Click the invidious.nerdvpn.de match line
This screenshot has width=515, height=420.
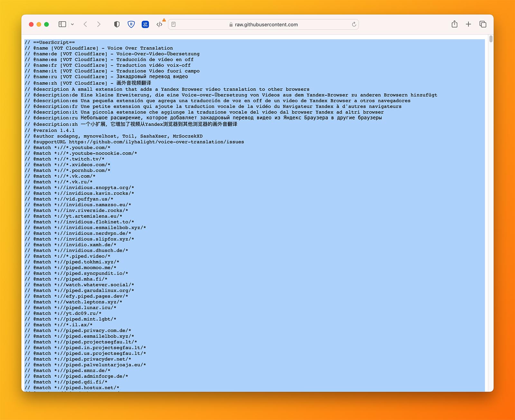tap(78, 234)
